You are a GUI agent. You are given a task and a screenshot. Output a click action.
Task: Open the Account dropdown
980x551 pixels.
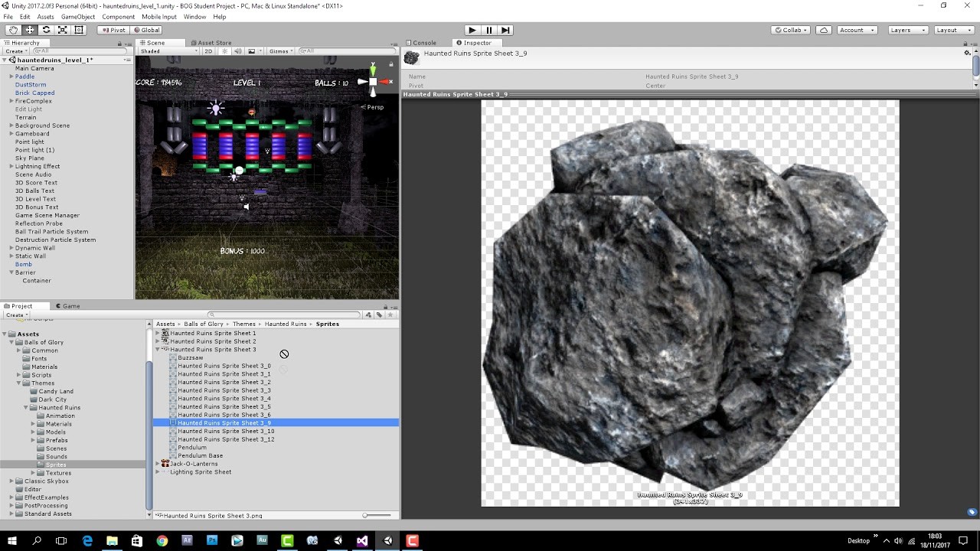tap(856, 30)
